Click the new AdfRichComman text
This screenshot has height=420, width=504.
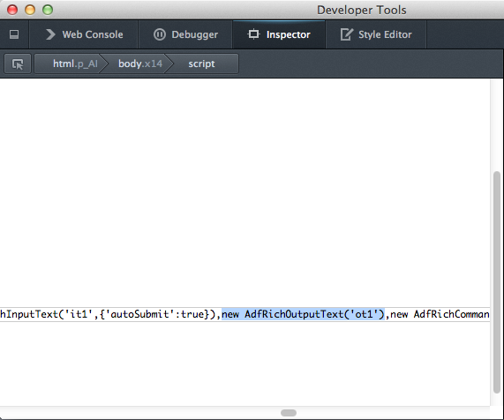pos(440,314)
